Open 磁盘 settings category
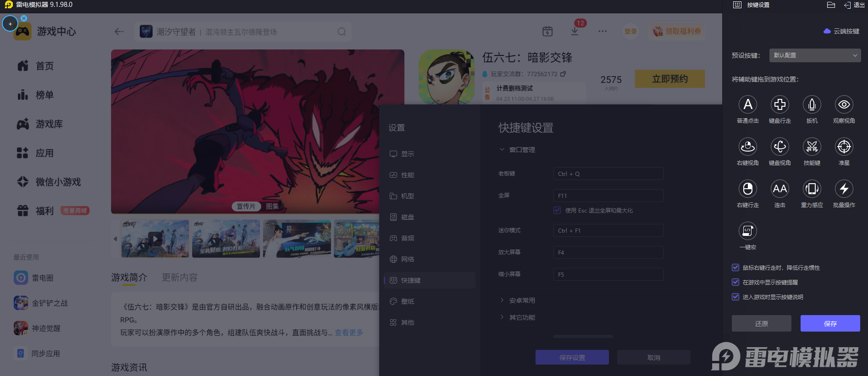 [429, 217]
